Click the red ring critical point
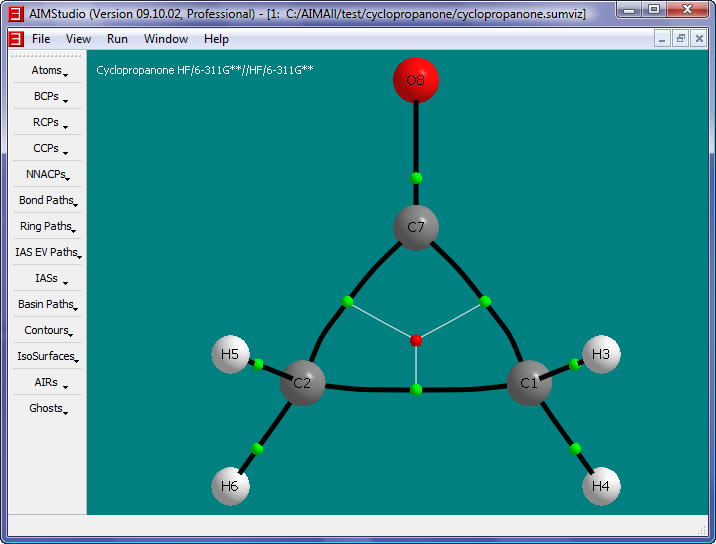 [416, 341]
